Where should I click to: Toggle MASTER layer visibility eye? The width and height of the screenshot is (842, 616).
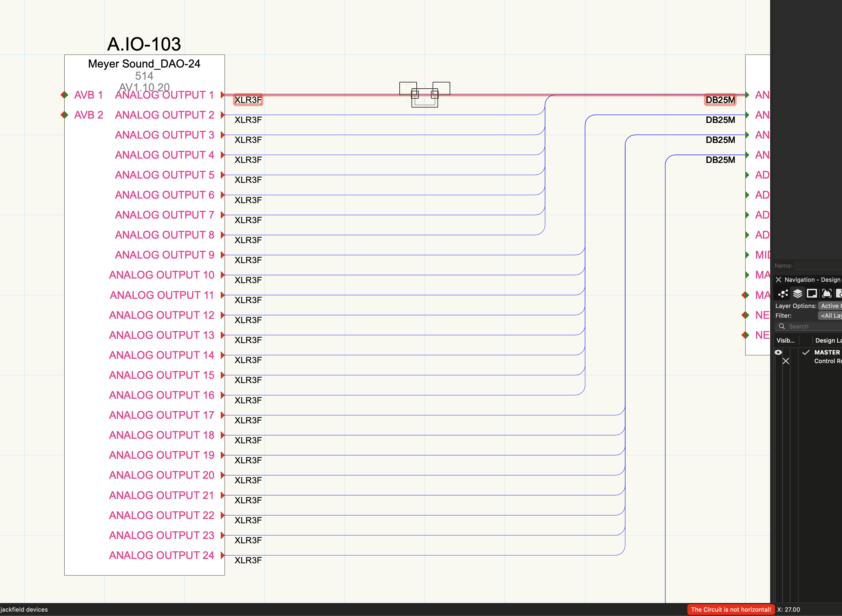(778, 352)
